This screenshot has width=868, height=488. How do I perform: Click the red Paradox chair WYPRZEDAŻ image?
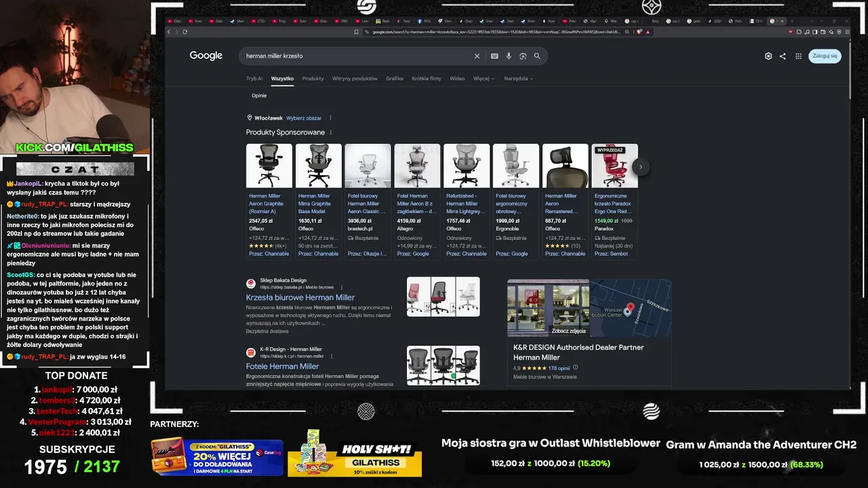click(x=615, y=166)
